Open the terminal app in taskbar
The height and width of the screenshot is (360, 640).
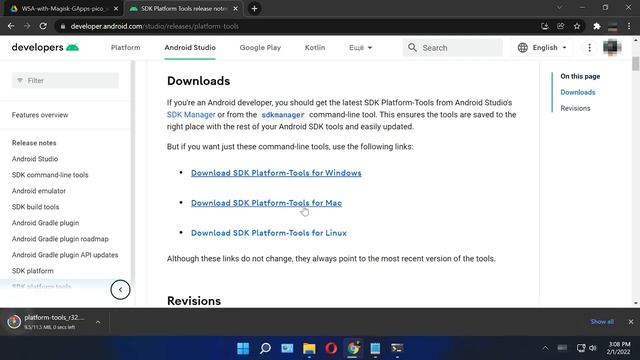pos(397,348)
